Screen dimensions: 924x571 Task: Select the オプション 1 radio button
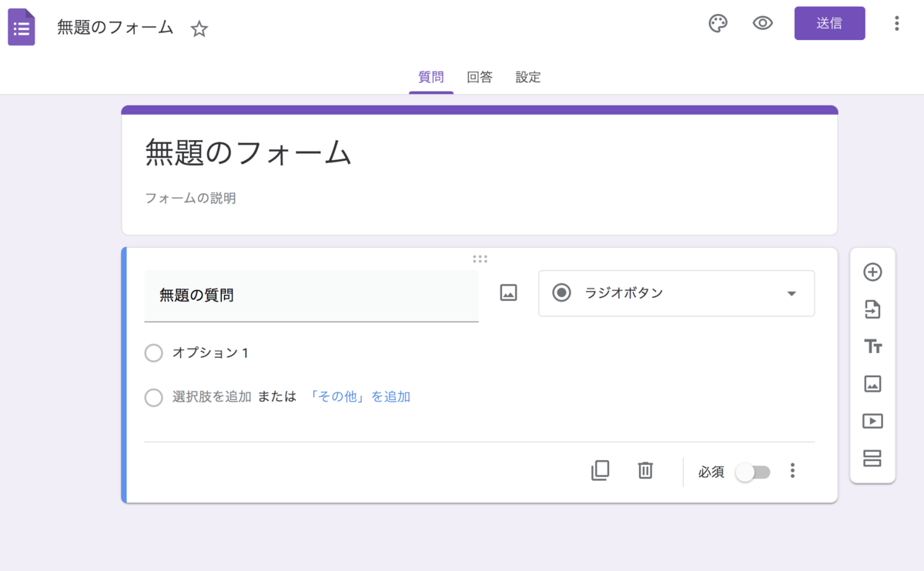pos(153,352)
